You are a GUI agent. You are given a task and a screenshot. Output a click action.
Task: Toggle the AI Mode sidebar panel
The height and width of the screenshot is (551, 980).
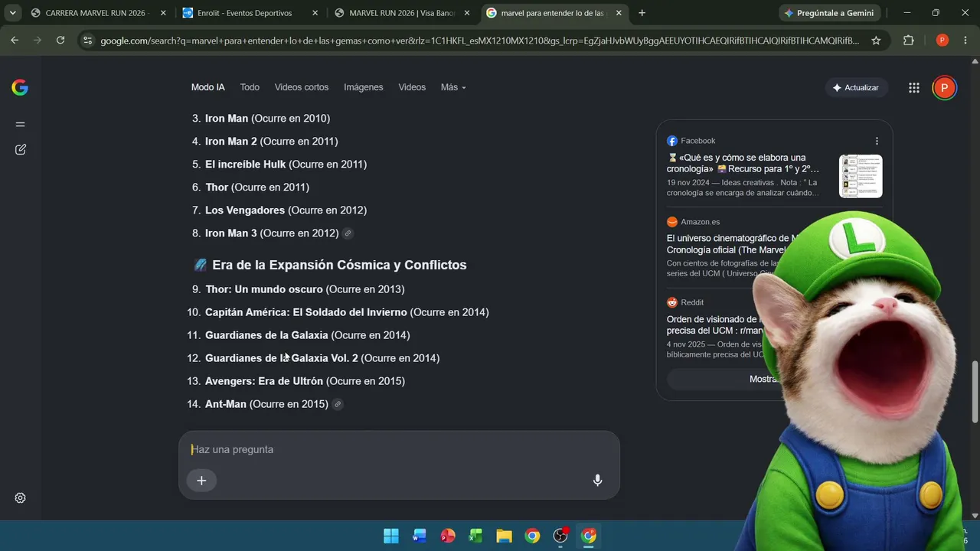click(21, 125)
